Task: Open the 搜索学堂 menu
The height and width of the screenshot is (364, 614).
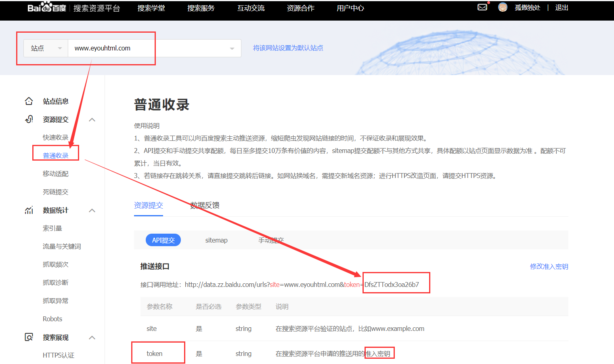Action: coord(151,8)
